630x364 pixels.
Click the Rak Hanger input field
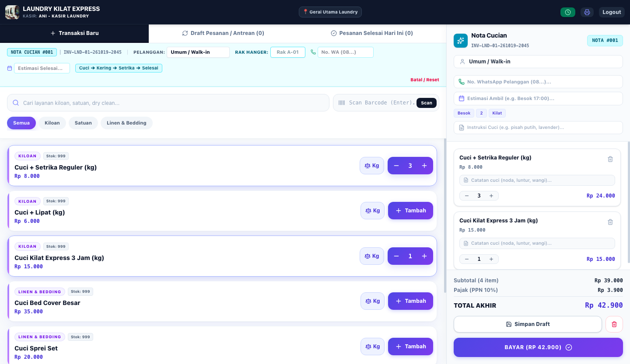pyautogui.click(x=288, y=52)
